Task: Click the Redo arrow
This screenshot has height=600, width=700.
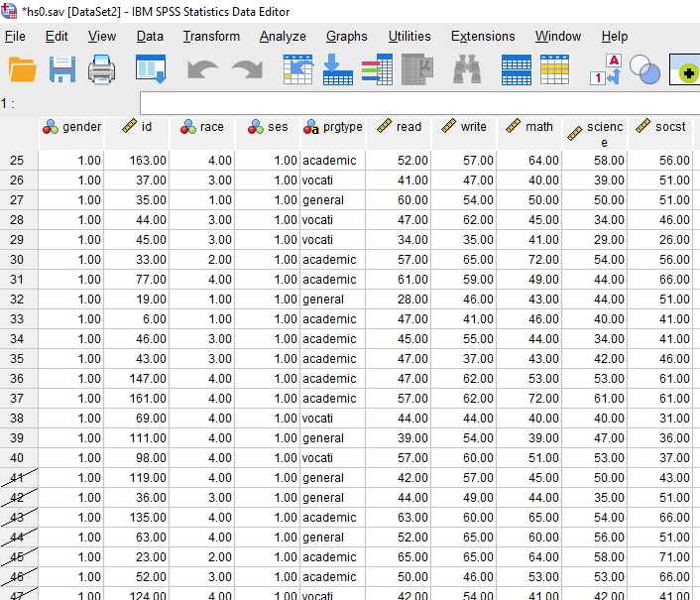Action: click(x=247, y=70)
